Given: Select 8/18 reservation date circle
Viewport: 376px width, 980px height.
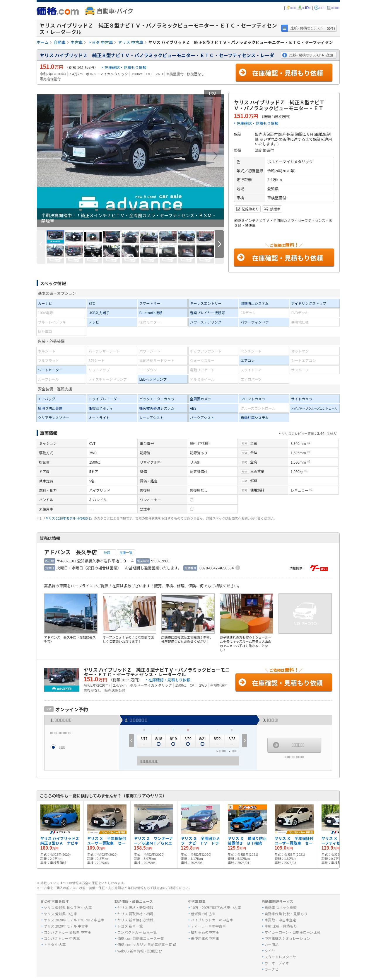Looking at the screenshot, I should 158,744.
